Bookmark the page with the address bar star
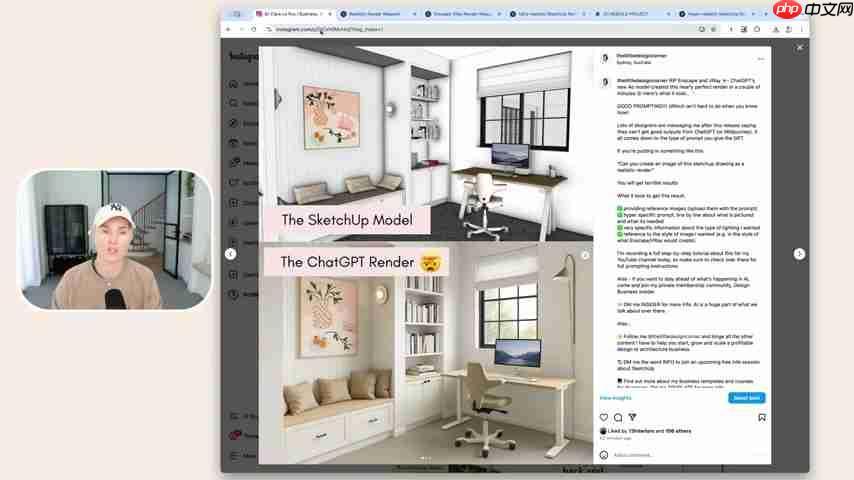This screenshot has height=480, width=854. pos(713,29)
